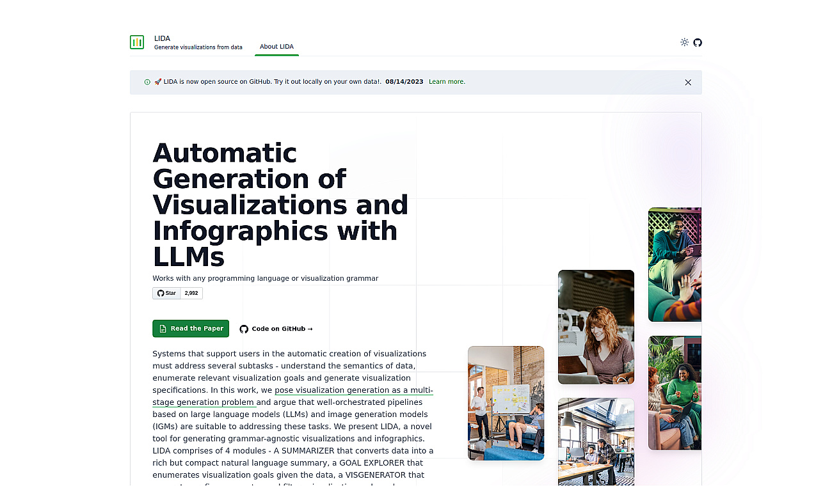The height and width of the screenshot is (504, 832).
Task: Click the GitHub Star button
Action: pyautogui.click(x=166, y=293)
